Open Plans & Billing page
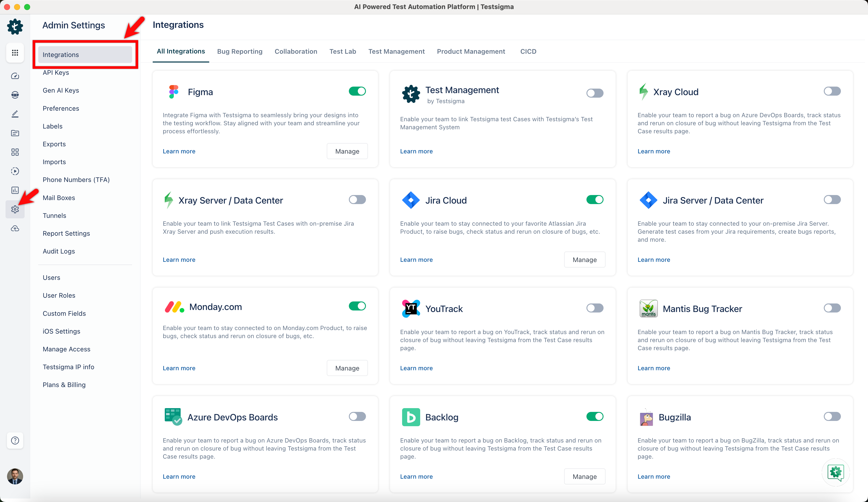Screen dimensions: 868x502 click(x=64, y=385)
